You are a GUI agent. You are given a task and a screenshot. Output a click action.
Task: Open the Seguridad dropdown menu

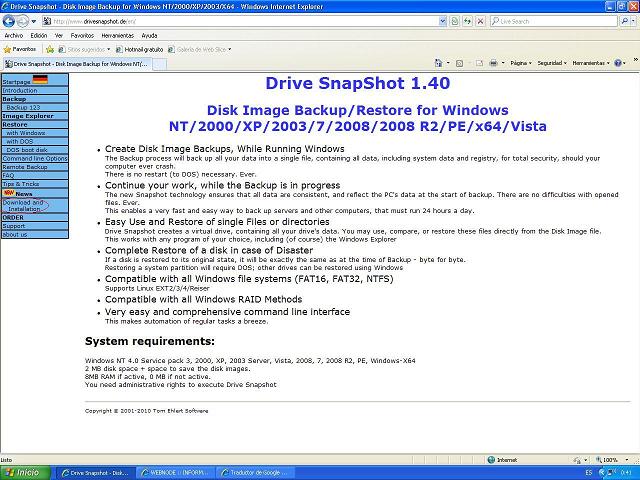(552, 63)
